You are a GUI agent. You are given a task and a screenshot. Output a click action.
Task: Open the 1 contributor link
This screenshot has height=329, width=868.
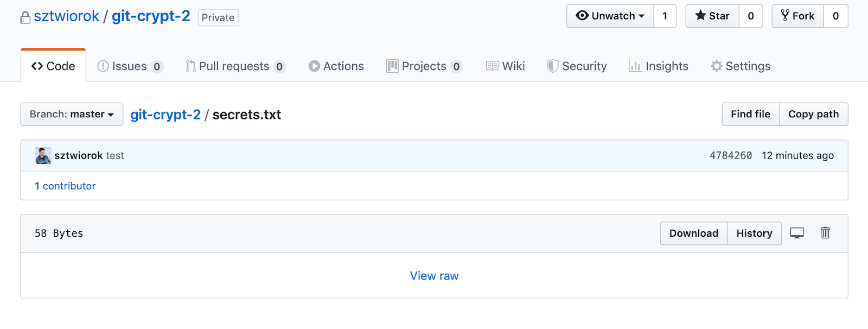(x=65, y=186)
